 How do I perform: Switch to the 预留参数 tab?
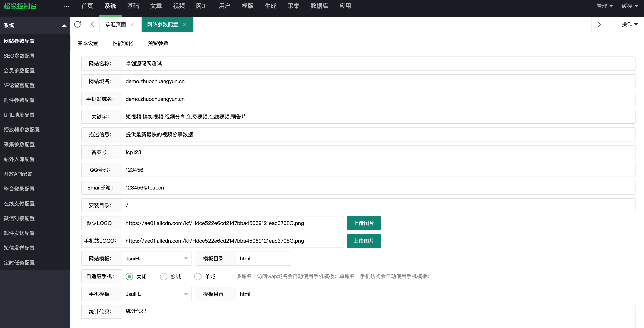tap(158, 43)
